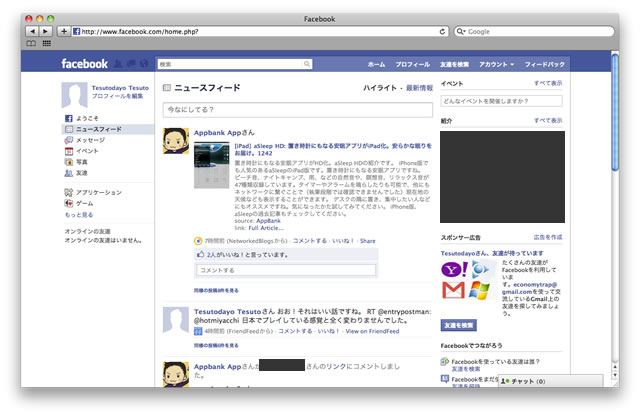Click the blue 友達を検索 button in ad
The height and width of the screenshot is (416, 640).
(458, 325)
